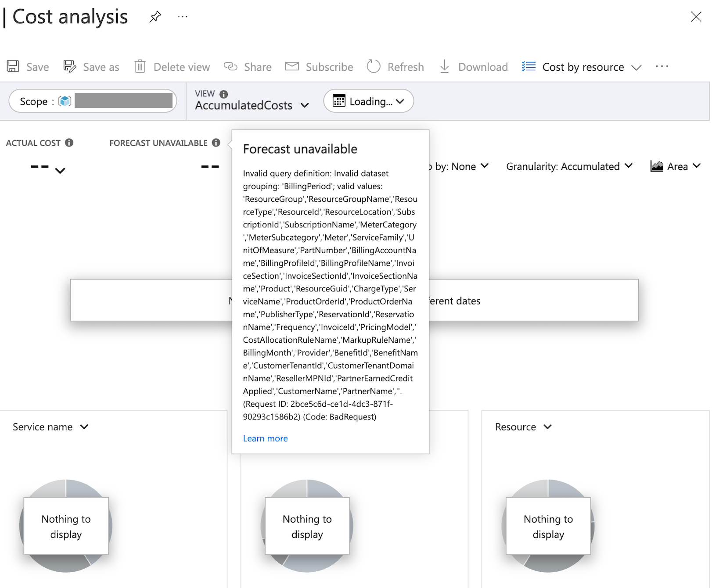The image size is (712, 588).
Task: Click the pin icon beside Cost analysis
Action: tap(155, 17)
